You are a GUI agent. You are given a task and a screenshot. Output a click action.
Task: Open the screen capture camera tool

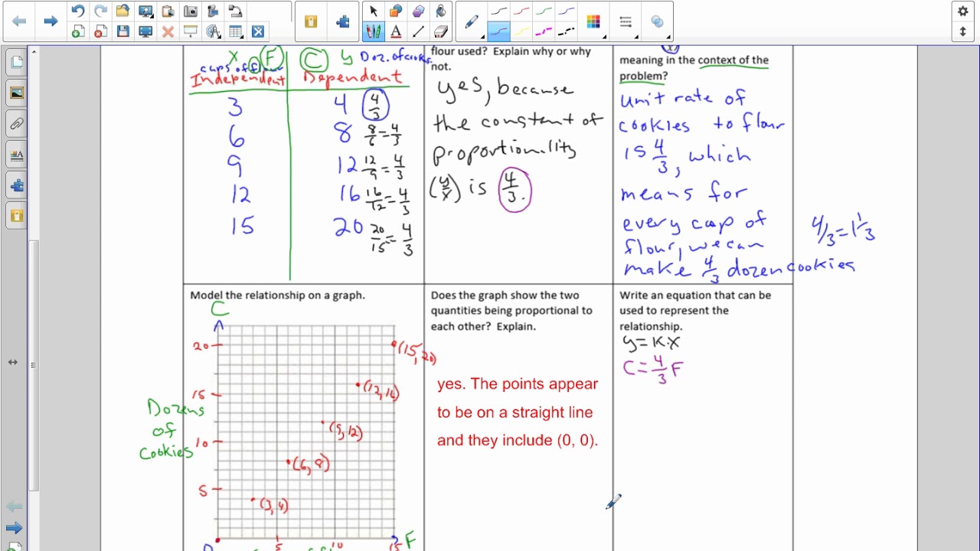coord(191,11)
